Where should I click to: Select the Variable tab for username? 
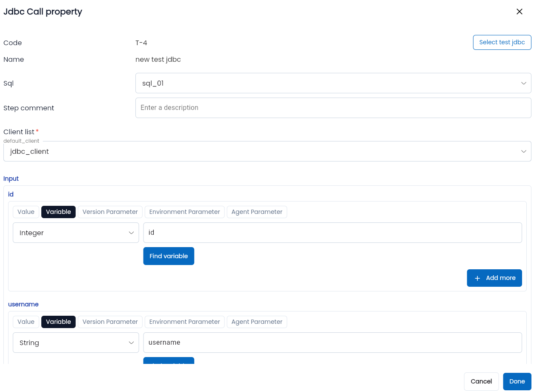pos(58,322)
